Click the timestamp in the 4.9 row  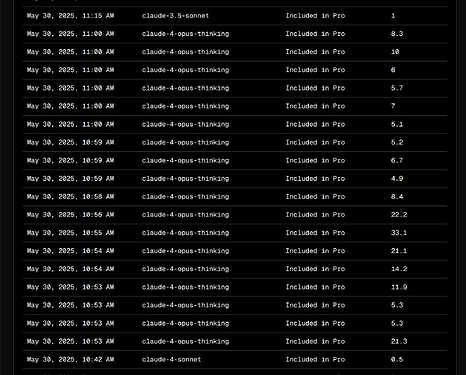[x=70, y=179]
